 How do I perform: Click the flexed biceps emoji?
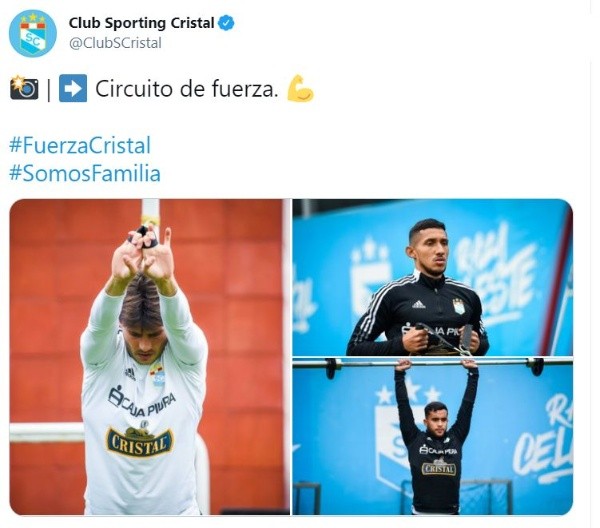[301, 88]
